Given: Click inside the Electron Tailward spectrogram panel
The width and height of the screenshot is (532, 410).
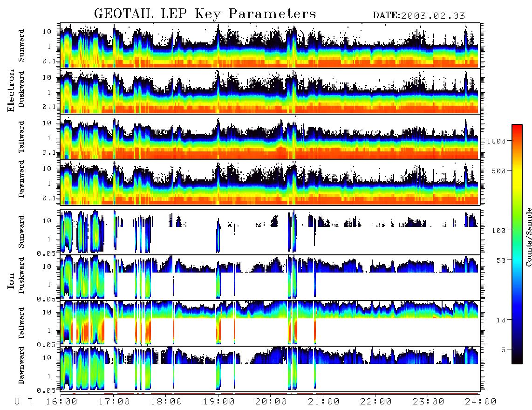Looking at the screenshot, I should [x=270, y=137].
